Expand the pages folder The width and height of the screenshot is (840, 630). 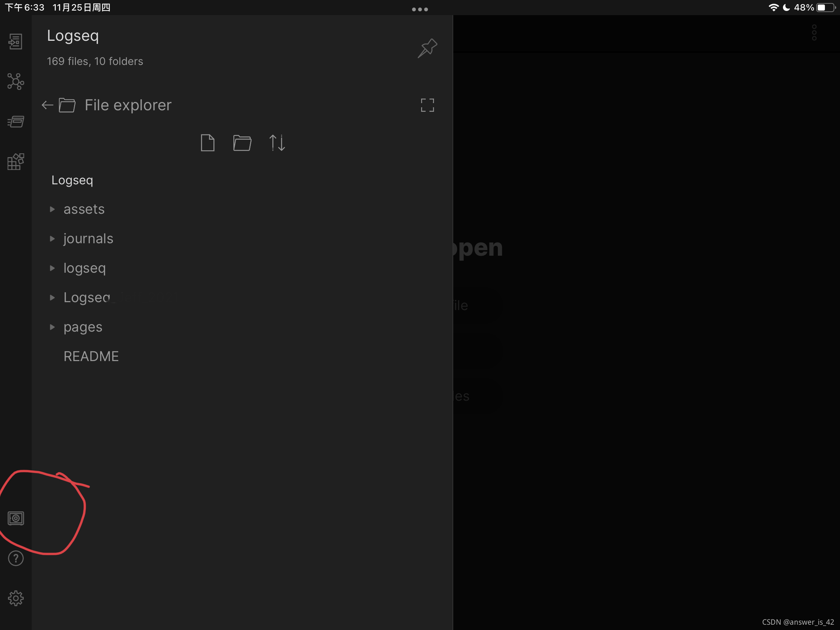pyautogui.click(x=82, y=327)
